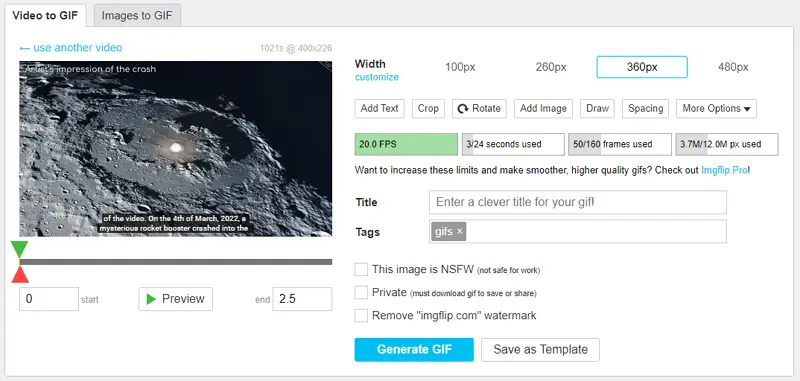Click the Spacing button

click(645, 109)
